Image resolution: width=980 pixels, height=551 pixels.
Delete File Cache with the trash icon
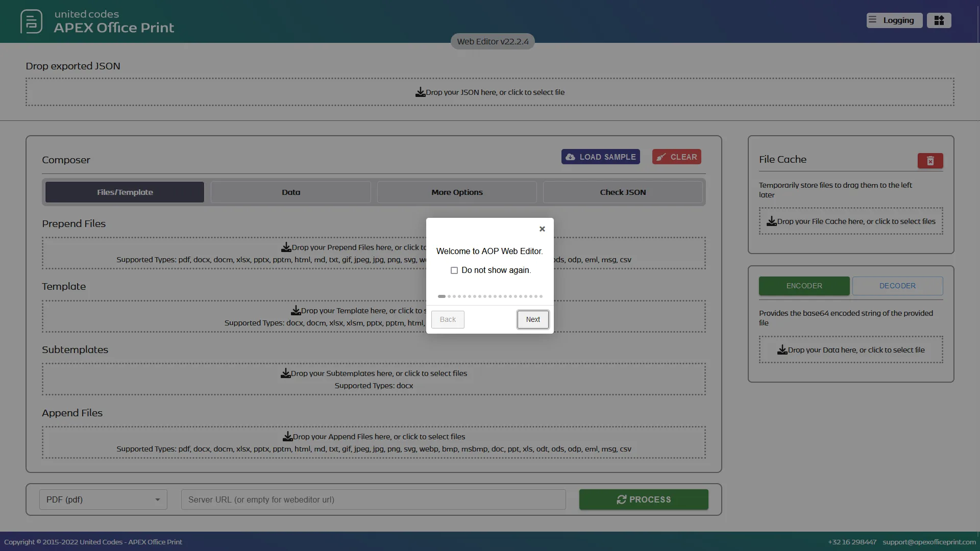pyautogui.click(x=930, y=161)
